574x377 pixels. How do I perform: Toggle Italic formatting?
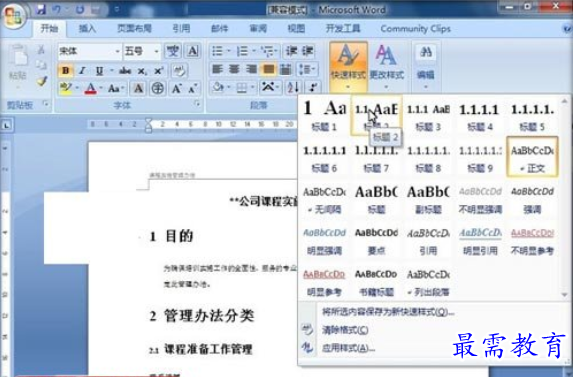[x=83, y=70]
